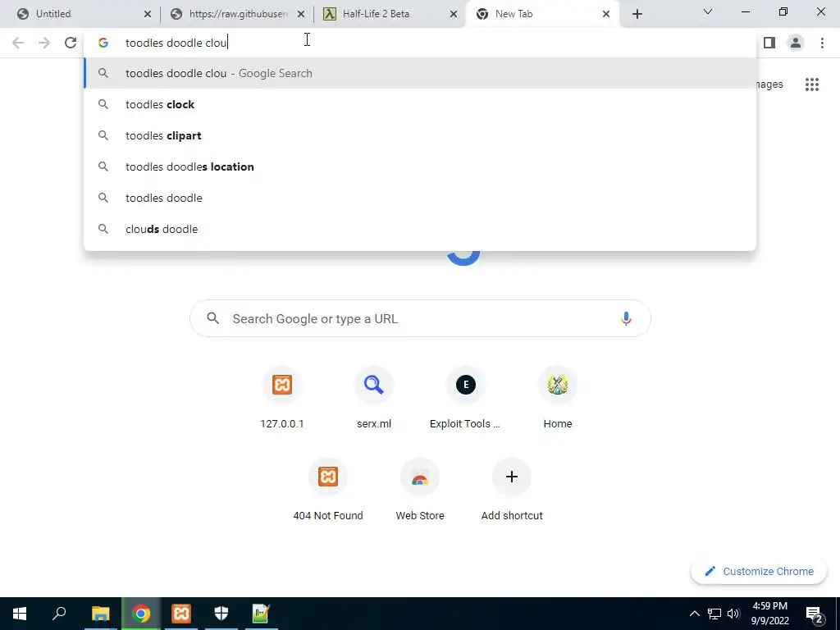Go forward using the forward arrow
840x630 pixels.
[x=44, y=43]
